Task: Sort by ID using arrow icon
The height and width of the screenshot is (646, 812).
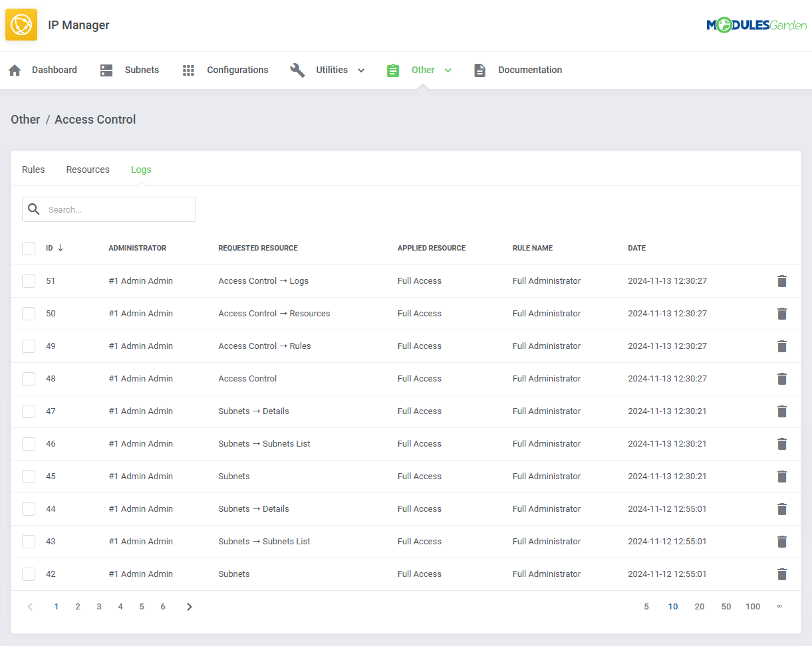Action: click(61, 248)
